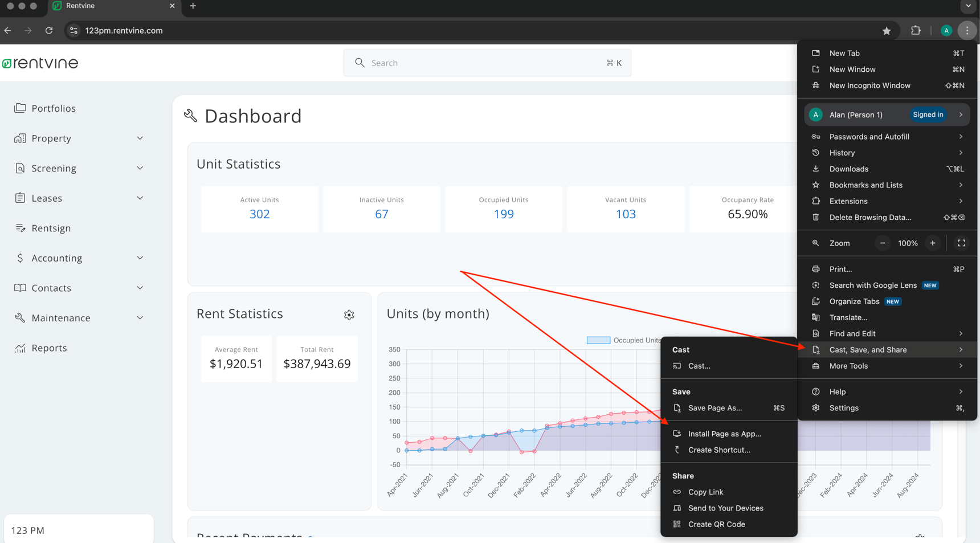Image resolution: width=980 pixels, height=543 pixels.
Task: Open the Active Units 302 link
Action: 259,214
